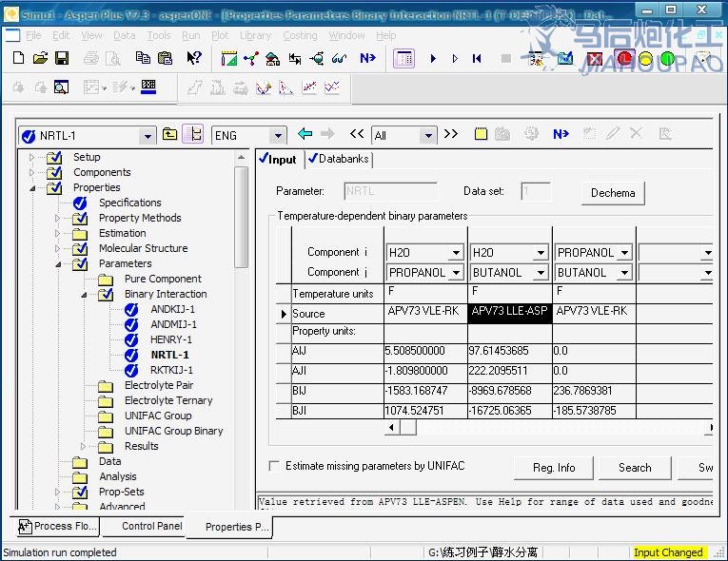The width and height of the screenshot is (728, 561).
Task: Click the next form >> button
Action: [x=450, y=134]
